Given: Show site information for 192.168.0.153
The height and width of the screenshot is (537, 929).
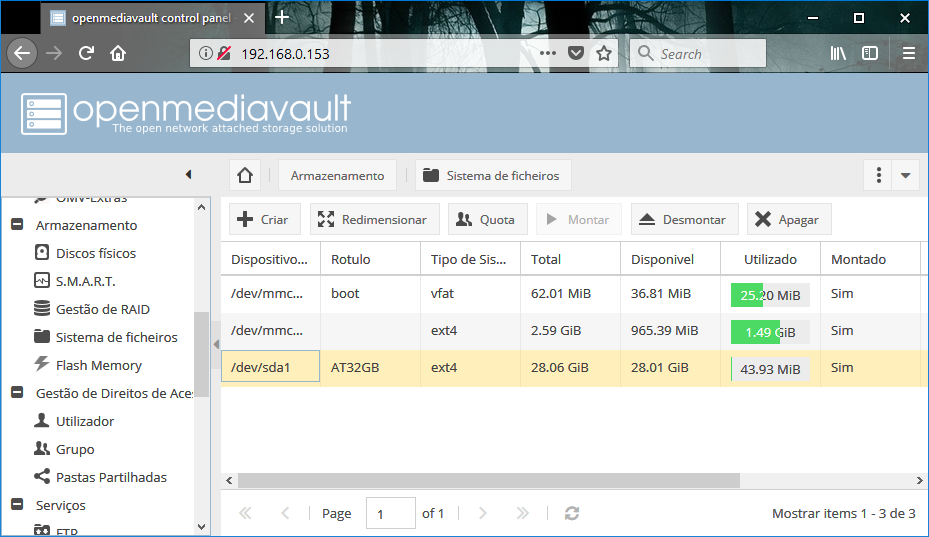Looking at the screenshot, I should pyautogui.click(x=205, y=53).
